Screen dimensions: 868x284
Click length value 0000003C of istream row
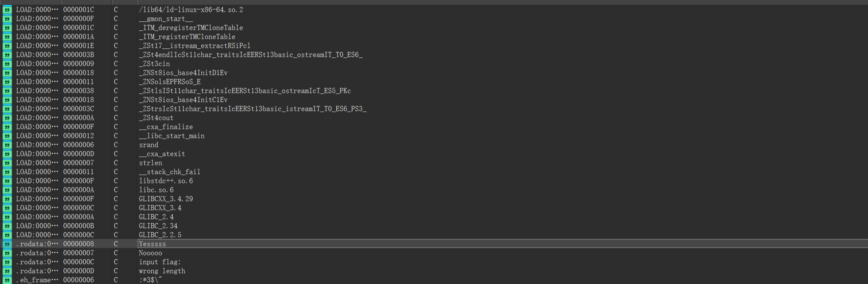click(x=78, y=109)
